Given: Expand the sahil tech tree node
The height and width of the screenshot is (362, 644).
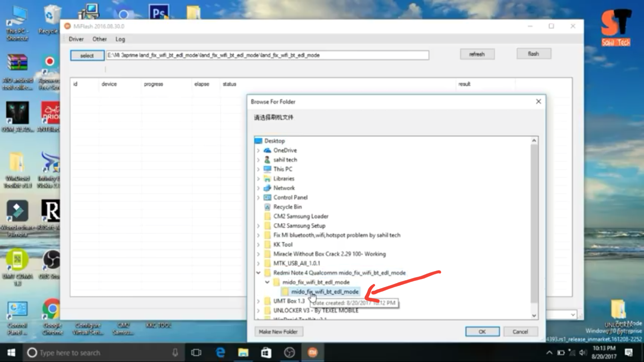Looking at the screenshot, I should click(259, 160).
